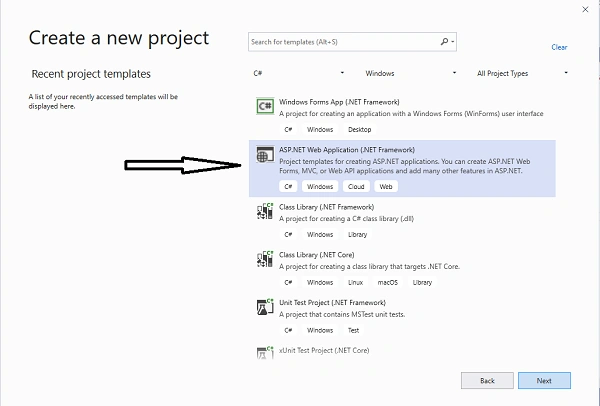The height and width of the screenshot is (406, 600).
Task: Click the Cloud tag under ASP.NET template
Action: (356, 186)
